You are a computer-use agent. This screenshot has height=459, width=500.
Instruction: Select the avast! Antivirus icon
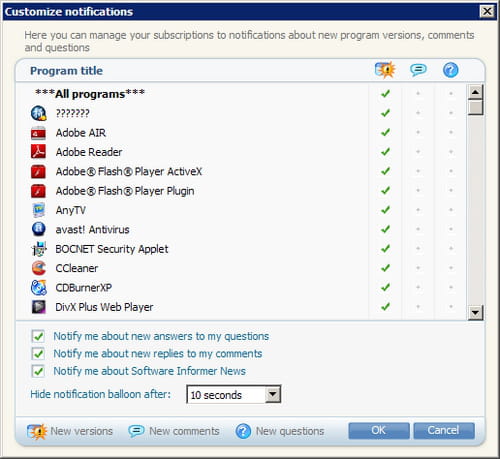point(39,229)
